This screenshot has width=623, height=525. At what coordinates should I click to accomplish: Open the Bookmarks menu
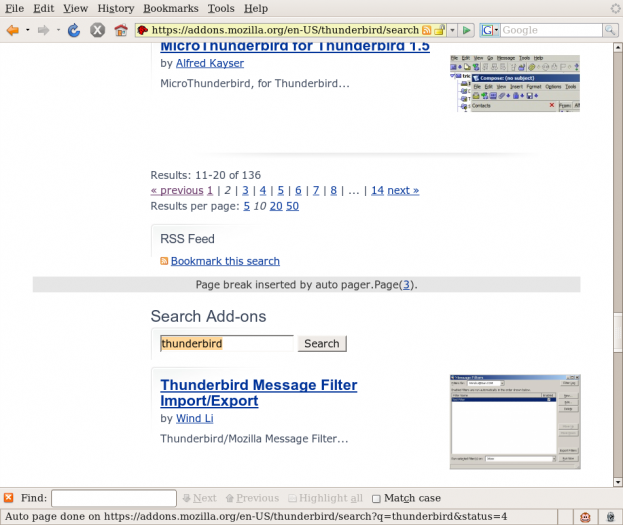(171, 8)
